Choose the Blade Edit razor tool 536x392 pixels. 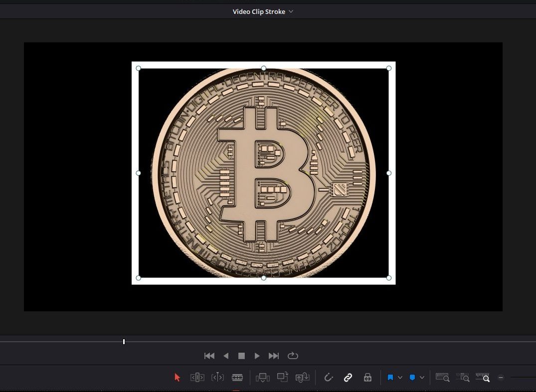pos(237,377)
